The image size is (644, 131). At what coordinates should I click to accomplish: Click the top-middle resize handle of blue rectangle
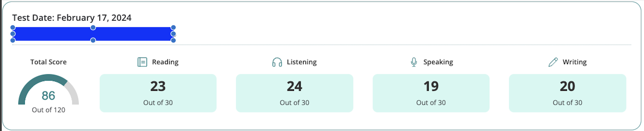[93, 28]
